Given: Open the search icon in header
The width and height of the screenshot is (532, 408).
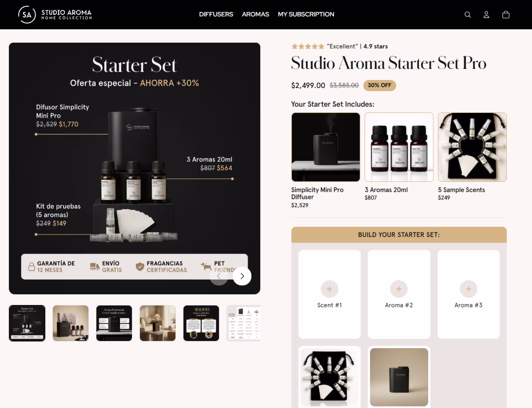Looking at the screenshot, I should point(467,15).
